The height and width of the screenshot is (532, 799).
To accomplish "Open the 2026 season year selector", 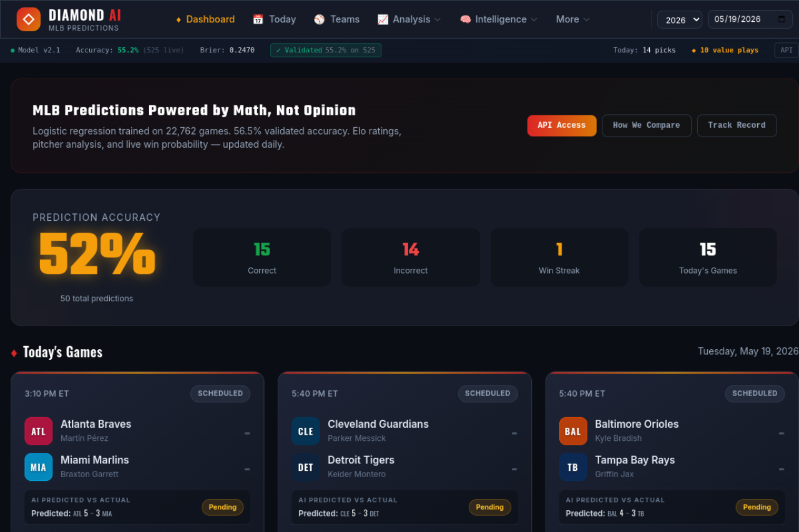I will (680, 19).
